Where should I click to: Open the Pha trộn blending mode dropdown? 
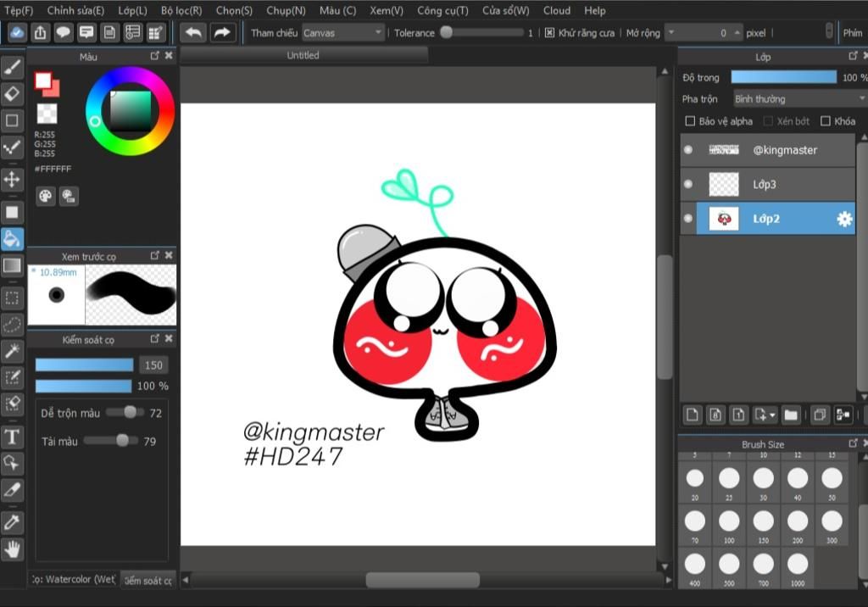800,99
